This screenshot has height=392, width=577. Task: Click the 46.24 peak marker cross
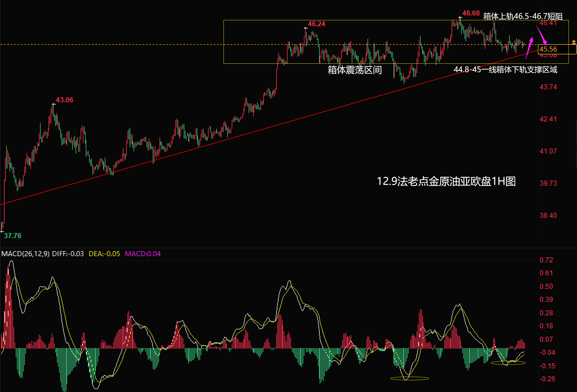306,28
